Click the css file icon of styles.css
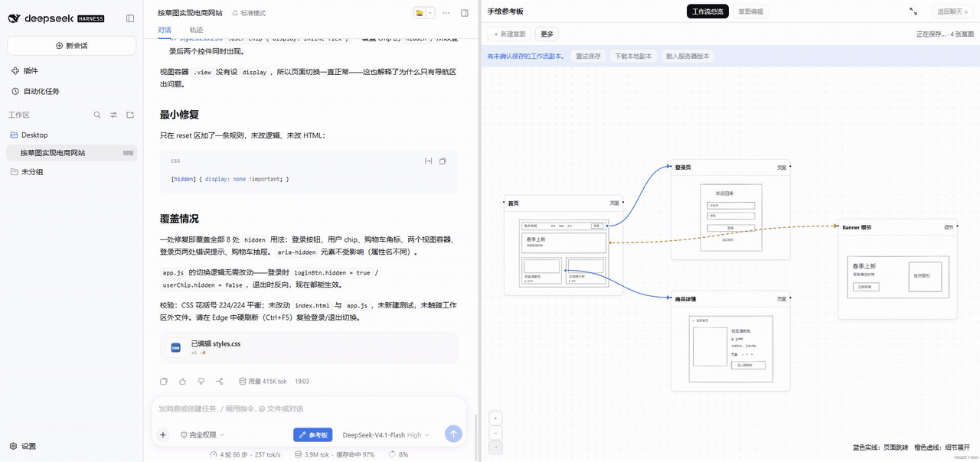 coord(176,347)
